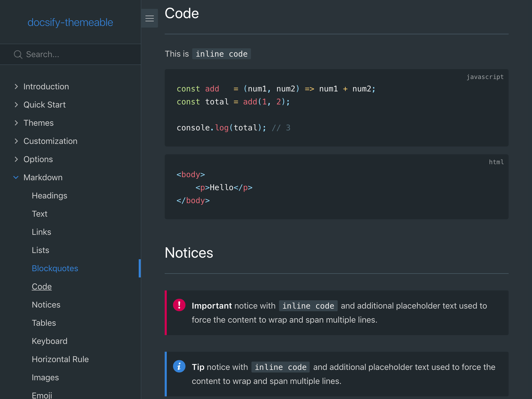Click the hamburger sidebar toggle icon
This screenshot has height=399, width=532.
(150, 18)
